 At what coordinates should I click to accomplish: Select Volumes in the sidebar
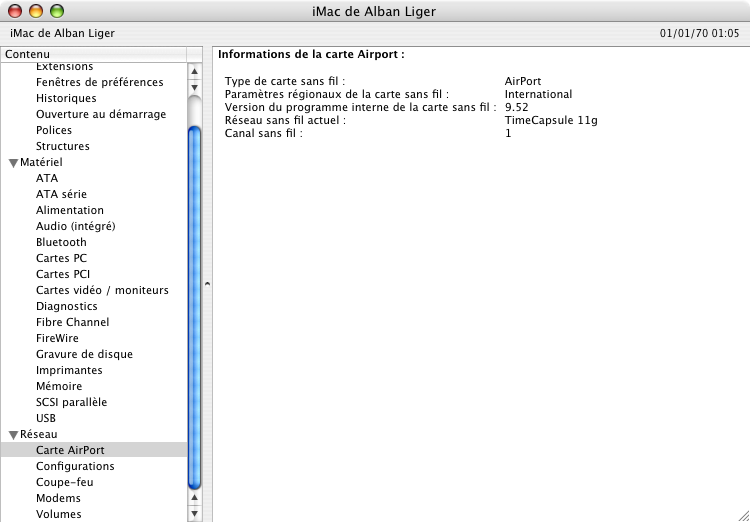[58, 514]
